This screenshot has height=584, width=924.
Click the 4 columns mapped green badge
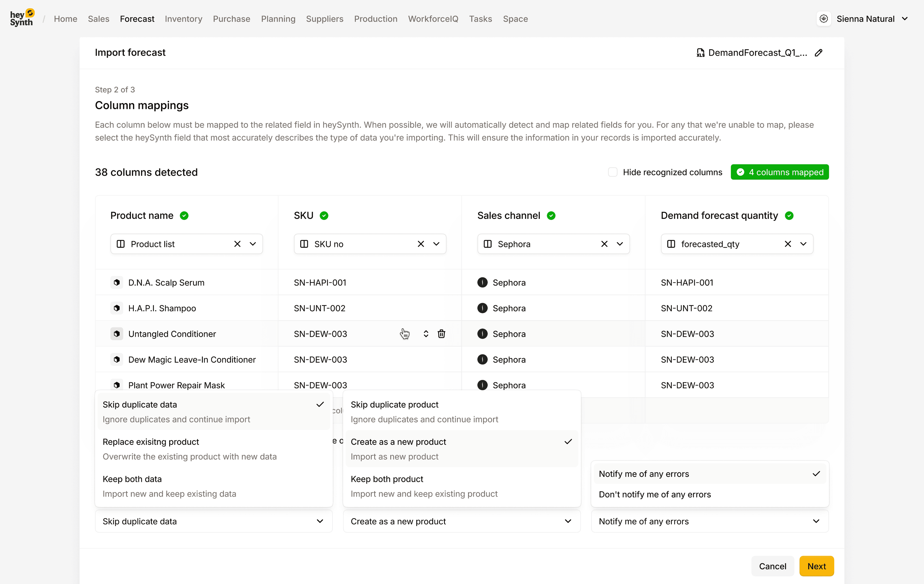(x=779, y=172)
